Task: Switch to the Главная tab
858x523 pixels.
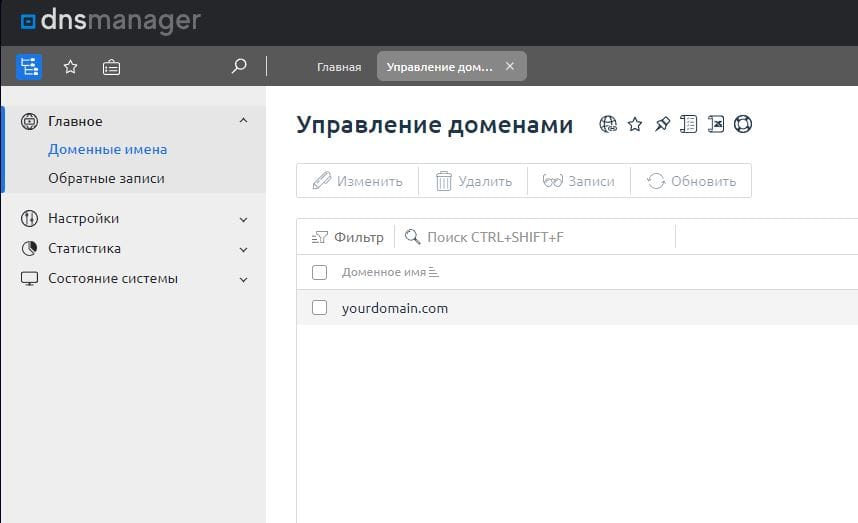Action: [339, 67]
